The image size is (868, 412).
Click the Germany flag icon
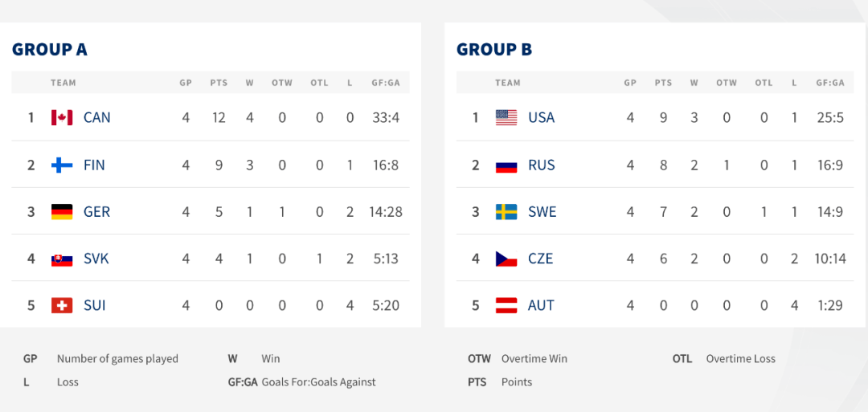coord(62,212)
